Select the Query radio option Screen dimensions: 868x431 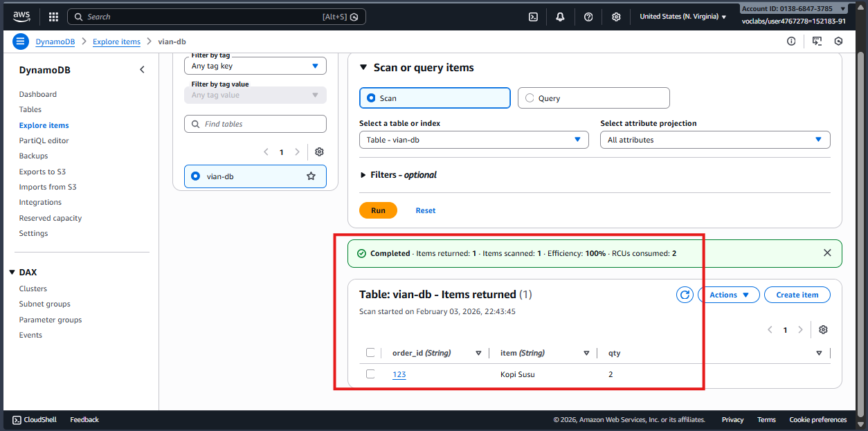(530, 98)
